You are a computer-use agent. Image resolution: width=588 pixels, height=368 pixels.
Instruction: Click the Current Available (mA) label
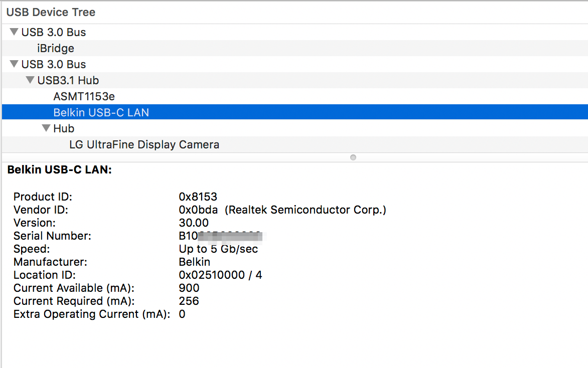pyautogui.click(x=74, y=288)
